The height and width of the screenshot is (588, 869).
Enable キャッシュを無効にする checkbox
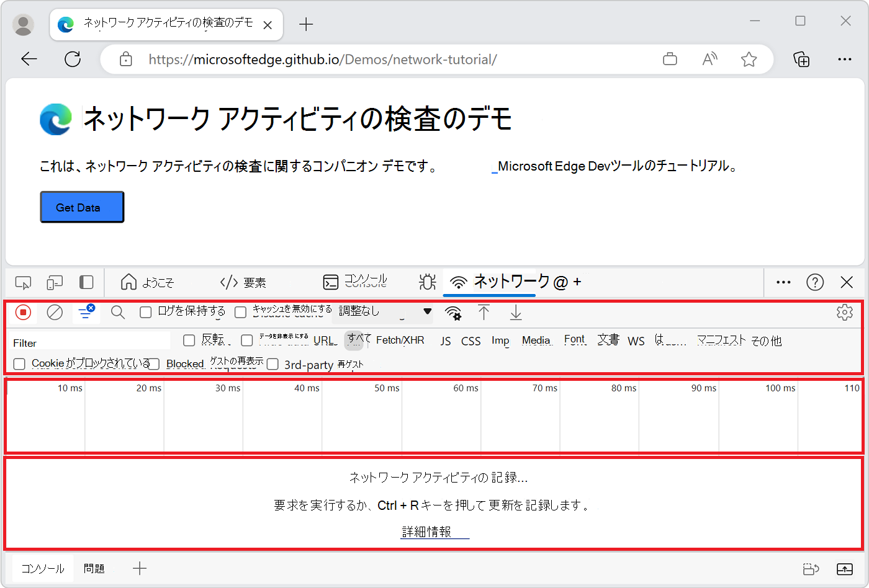pyautogui.click(x=241, y=312)
